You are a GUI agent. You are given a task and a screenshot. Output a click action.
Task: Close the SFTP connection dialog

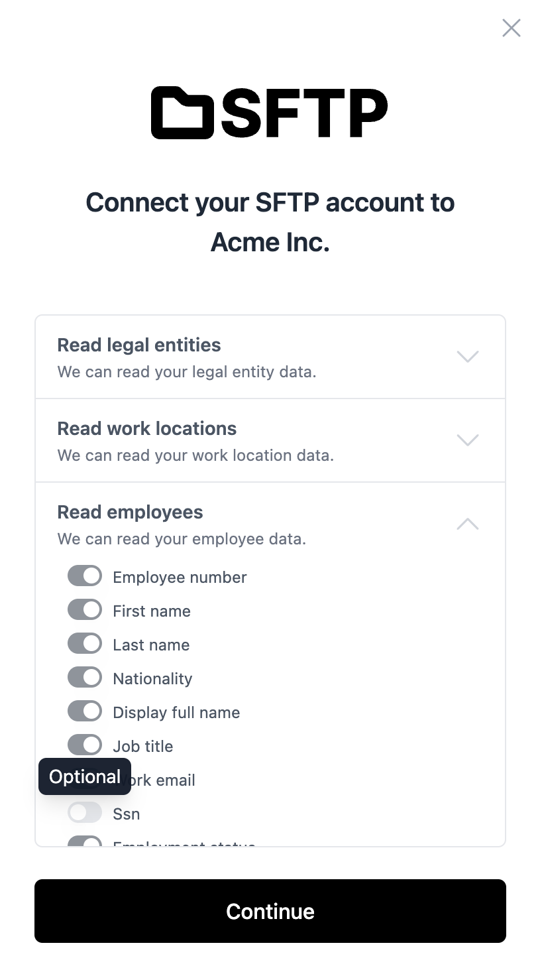512,28
